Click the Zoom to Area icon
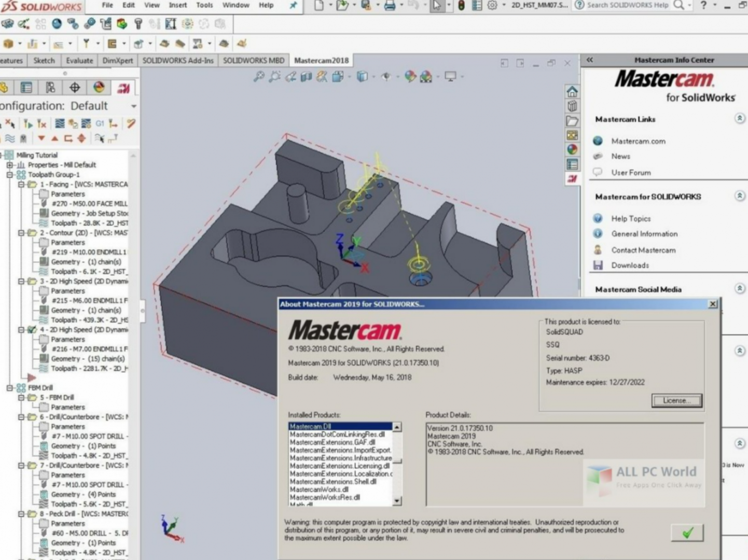This screenshot has width=748, height=560. click(x=274, y=77)
